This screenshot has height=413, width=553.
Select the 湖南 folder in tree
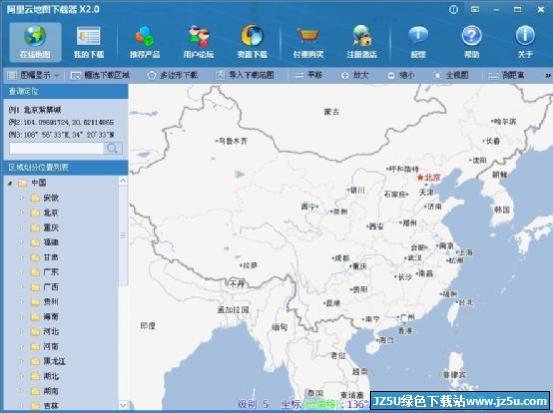click(x=44, y=391)
